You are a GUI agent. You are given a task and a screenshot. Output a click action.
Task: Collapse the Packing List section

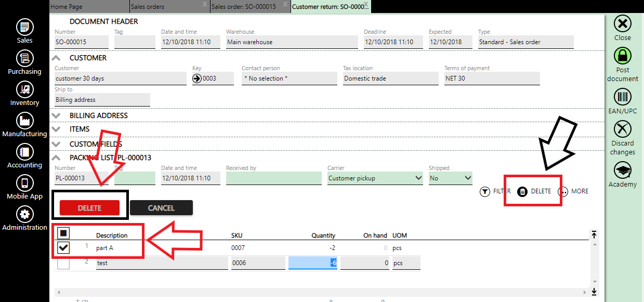point(57,157)
